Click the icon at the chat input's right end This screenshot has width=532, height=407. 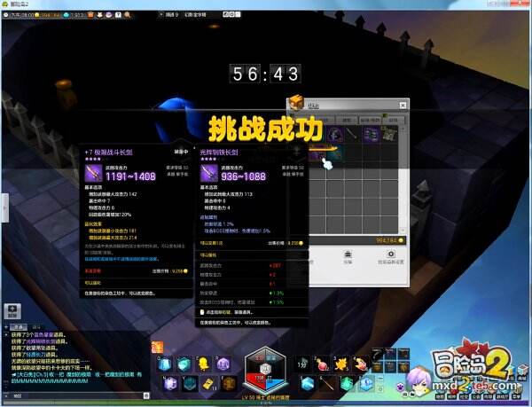tap(146, 395)
